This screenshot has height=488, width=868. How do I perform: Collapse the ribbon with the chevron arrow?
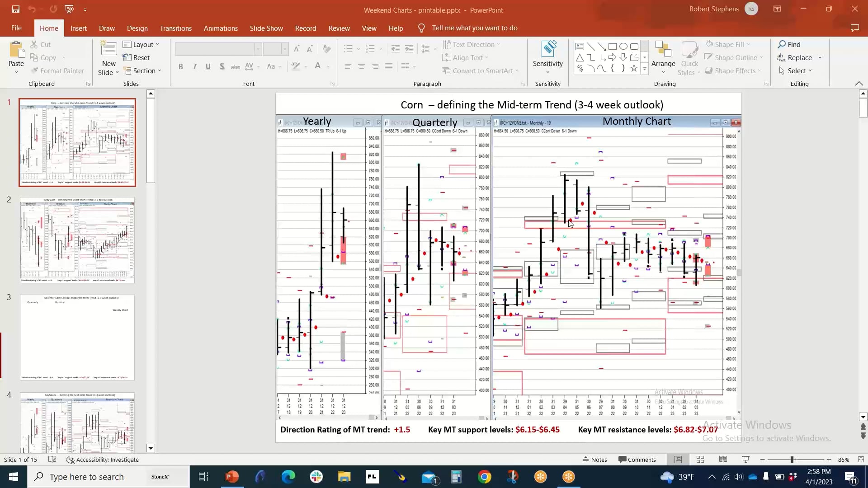[x=859, y=83]
